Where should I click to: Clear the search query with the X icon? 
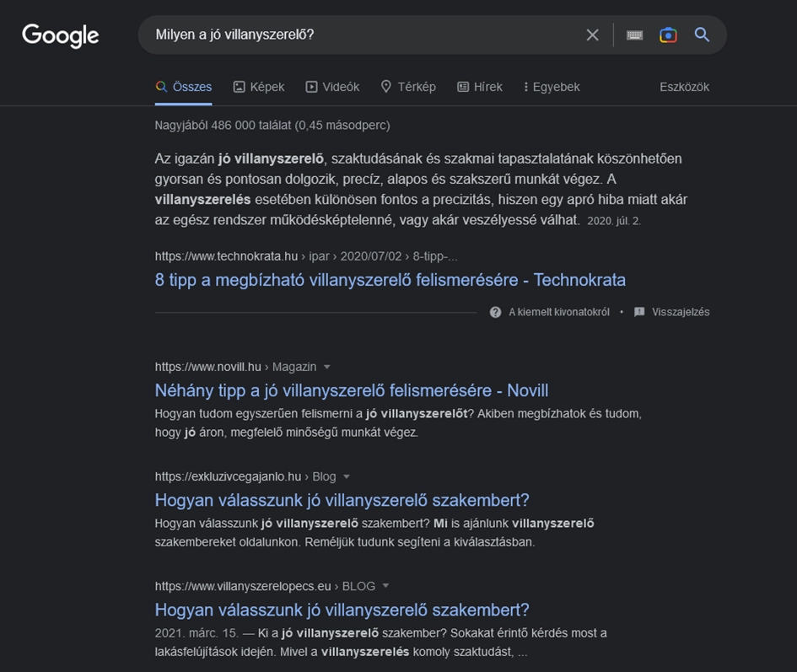pyautogui.click(x=592, y=35)
